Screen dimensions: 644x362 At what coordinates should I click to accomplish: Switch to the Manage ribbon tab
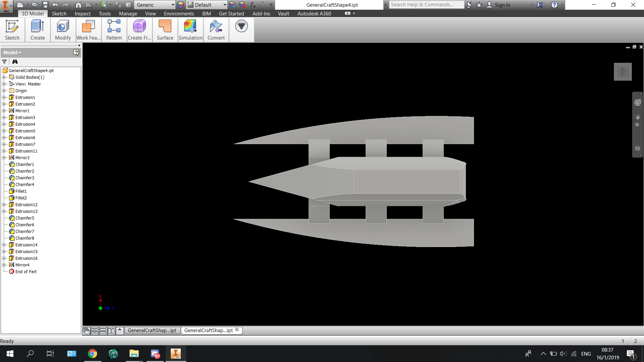click(128, 13)
